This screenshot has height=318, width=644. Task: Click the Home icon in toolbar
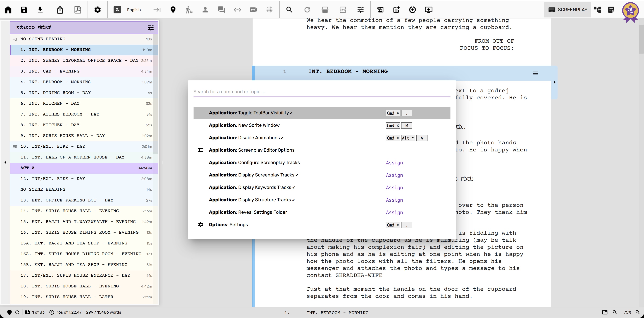[x=8, y=10]
